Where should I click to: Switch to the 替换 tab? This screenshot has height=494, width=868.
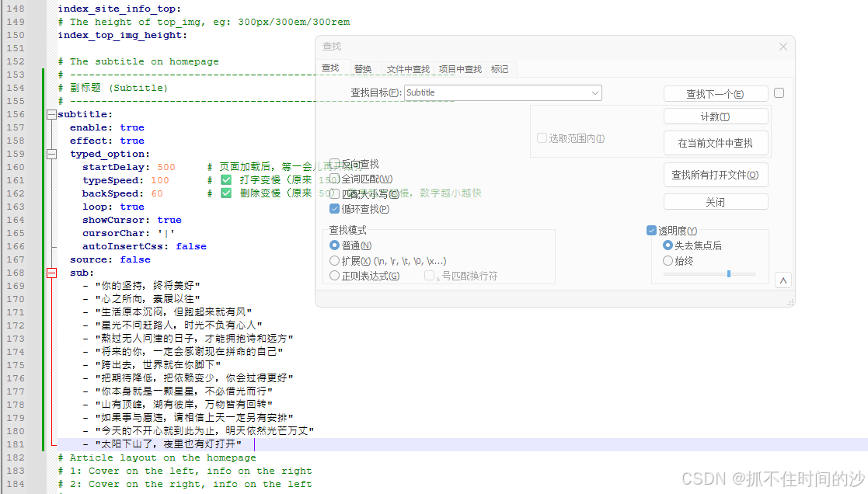pyautogui.click(x=363, y=69)
